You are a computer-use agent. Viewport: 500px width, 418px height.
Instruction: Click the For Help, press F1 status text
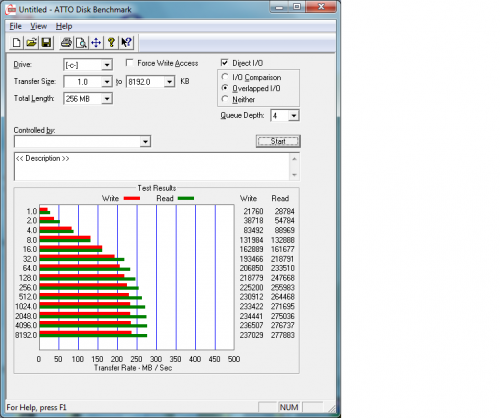(36, 407)
